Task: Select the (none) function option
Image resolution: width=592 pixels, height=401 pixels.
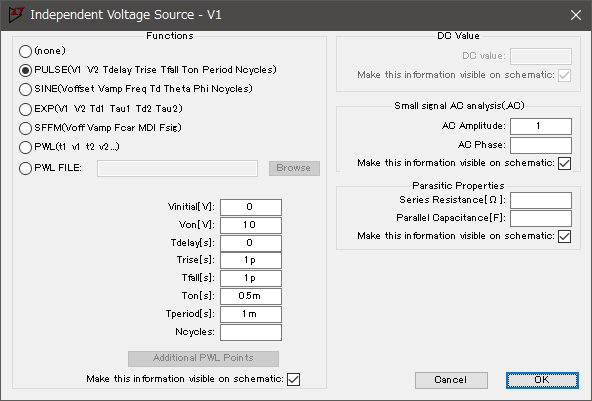Action: 25,51
